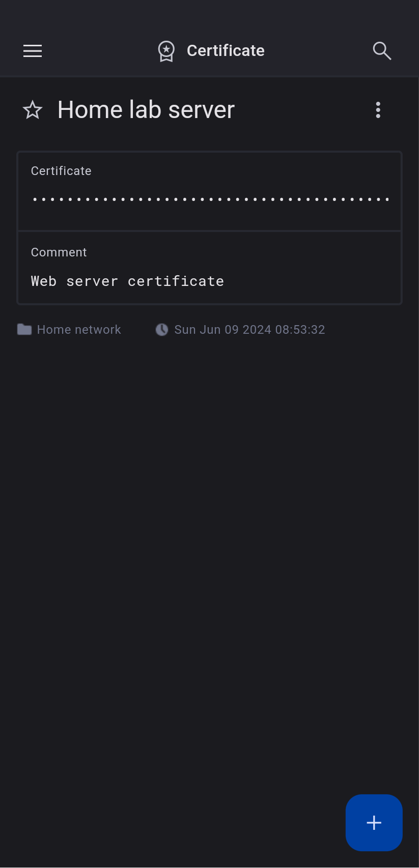
Task: Click the Certificate field label
Action: point(61,171)
